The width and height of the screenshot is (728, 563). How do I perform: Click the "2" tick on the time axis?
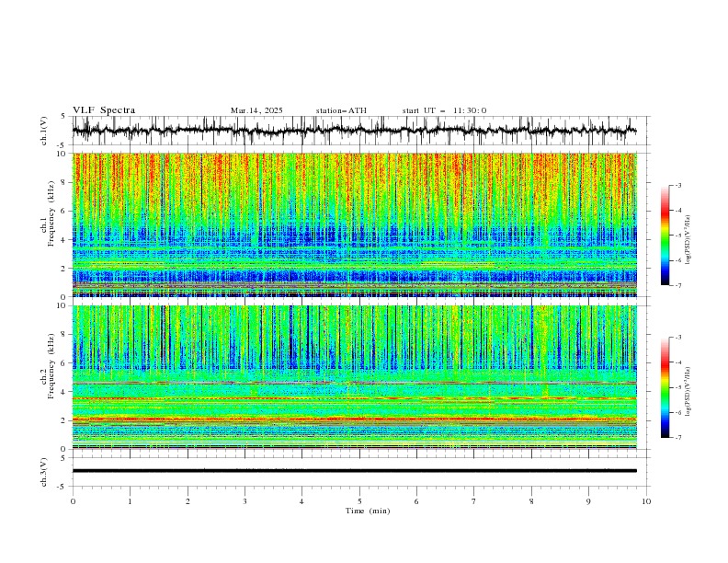(188, 501)
